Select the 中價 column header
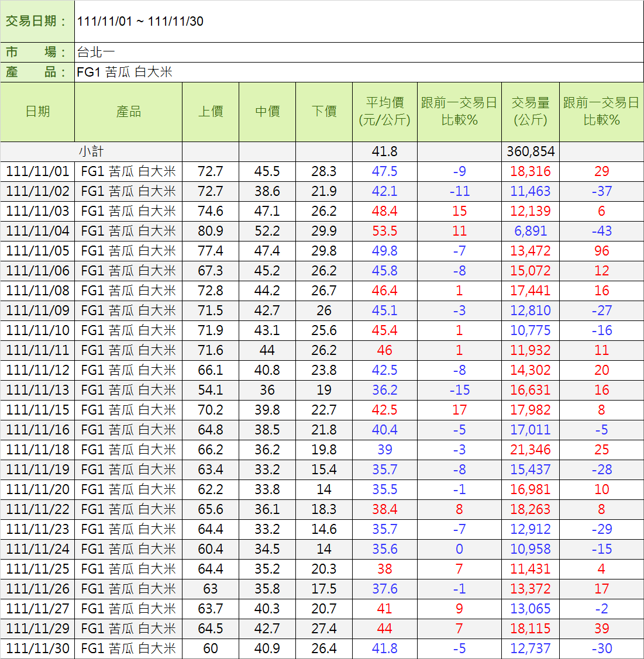Image resolution: width=644 pixels, height=659 pixels. [x=267, y=112]
